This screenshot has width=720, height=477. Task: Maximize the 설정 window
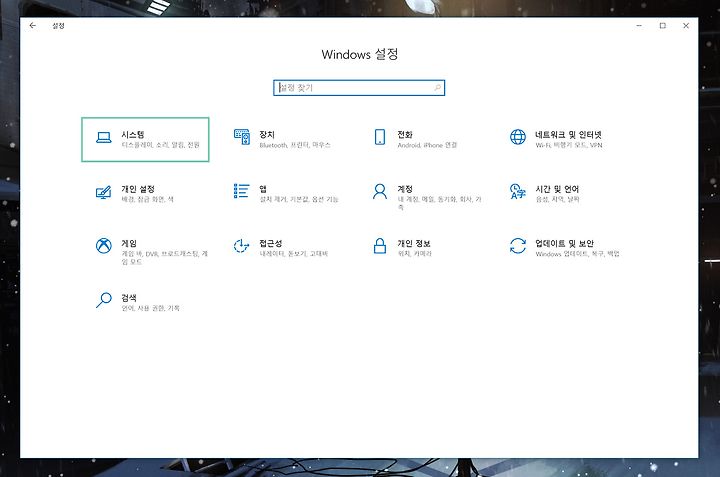[x=663, y=26]
